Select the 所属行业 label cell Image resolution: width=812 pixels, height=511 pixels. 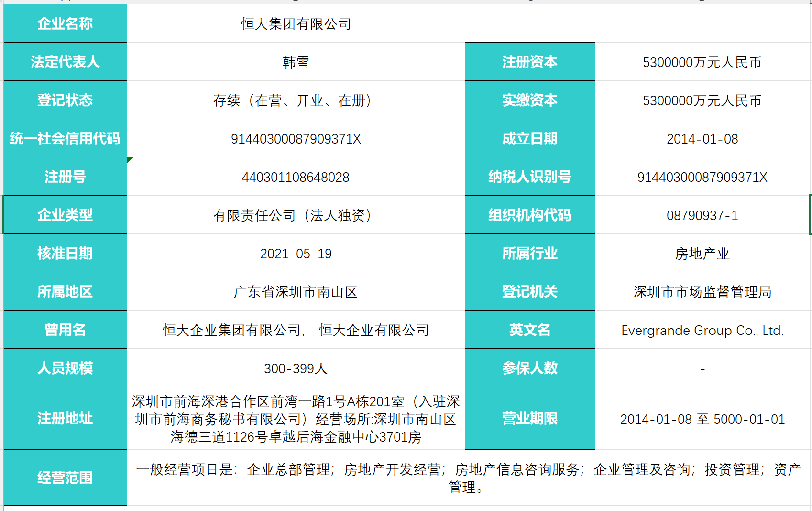click(530, 253)
